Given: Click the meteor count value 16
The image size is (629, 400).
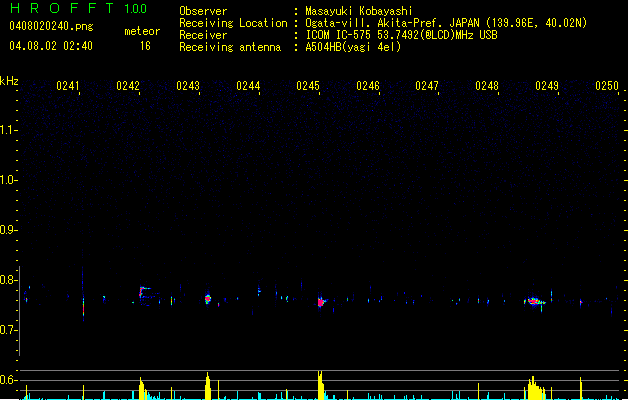Looking at the screenshot, I should tap(145, 46).
